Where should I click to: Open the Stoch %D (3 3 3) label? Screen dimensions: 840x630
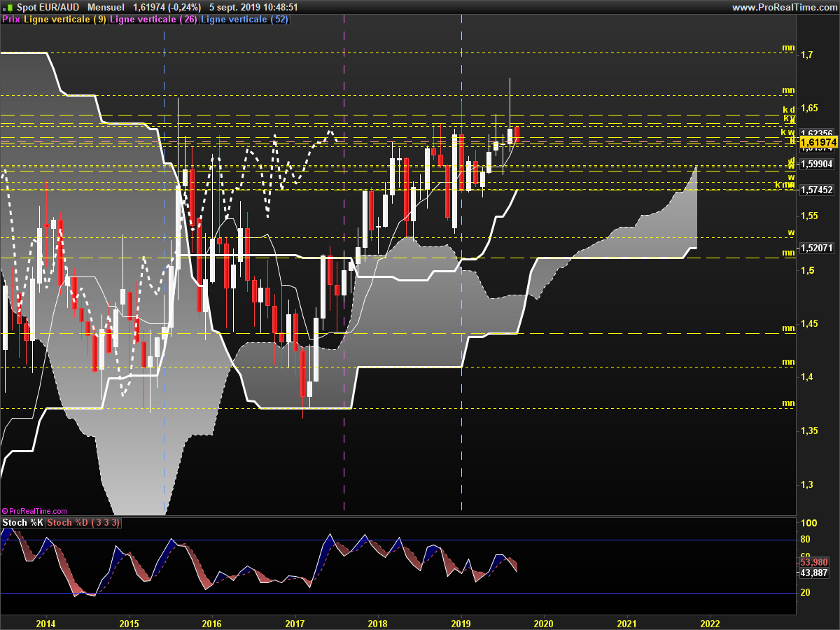pos(84,523)
